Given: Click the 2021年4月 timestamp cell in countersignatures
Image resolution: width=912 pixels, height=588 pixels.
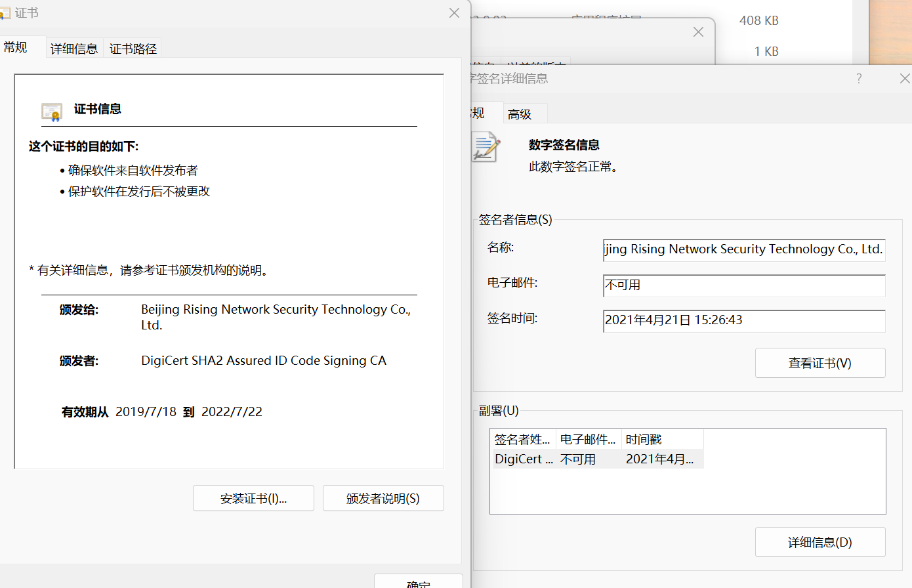Looking at the screenshot, I should (x=660, y=459).
